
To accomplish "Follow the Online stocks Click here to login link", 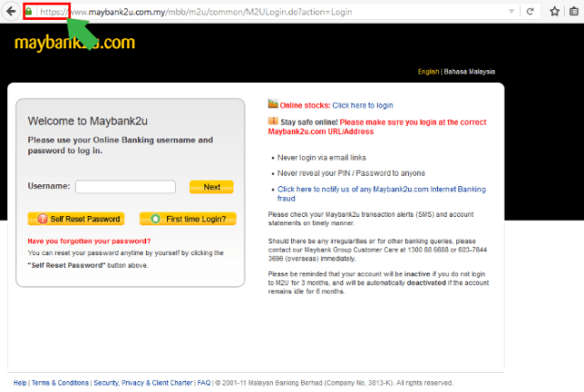I will click(x=362, y=105).
